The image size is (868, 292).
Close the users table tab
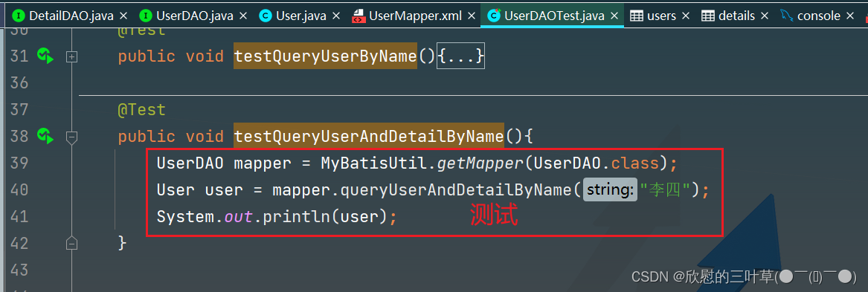[686, 16]
